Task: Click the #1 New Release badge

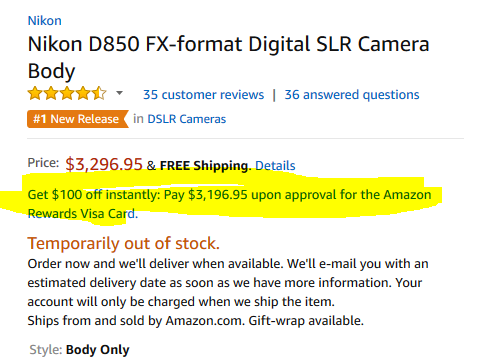Action: 78,119
